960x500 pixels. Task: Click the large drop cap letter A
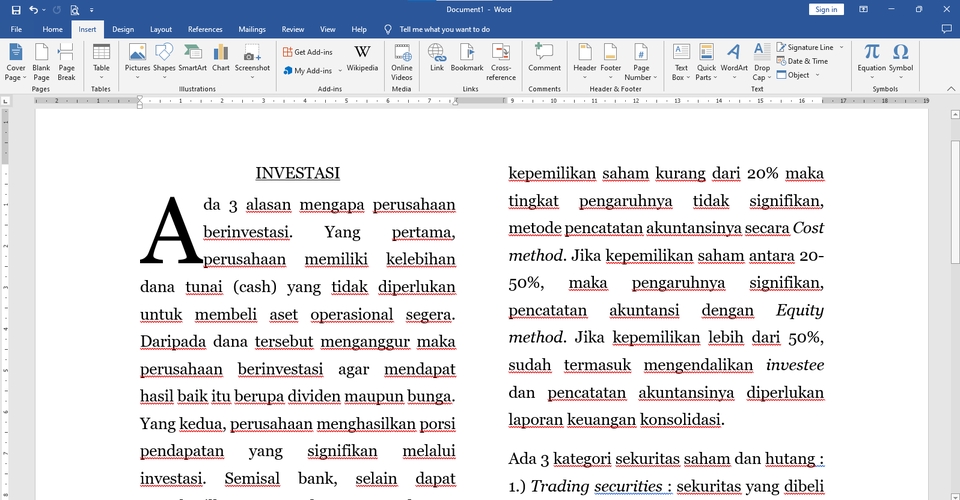pos(171,231)
